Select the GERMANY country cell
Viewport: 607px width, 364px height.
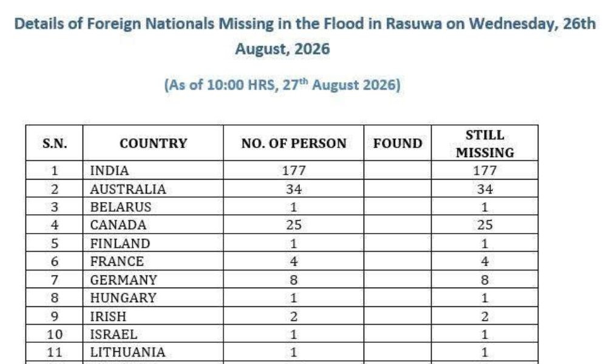154,279
